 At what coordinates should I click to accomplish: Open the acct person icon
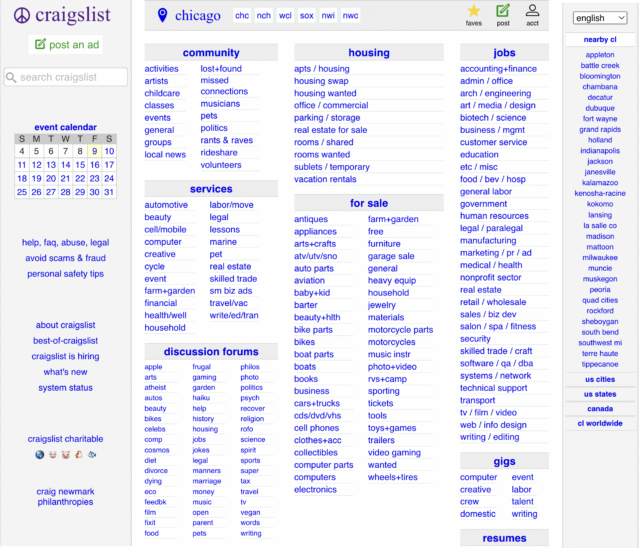532,11
